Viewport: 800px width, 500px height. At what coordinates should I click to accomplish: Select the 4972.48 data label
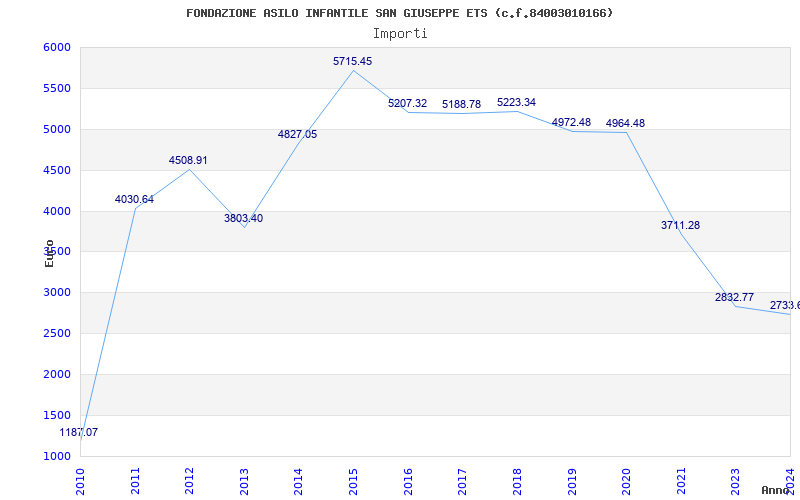pos(571,122)
